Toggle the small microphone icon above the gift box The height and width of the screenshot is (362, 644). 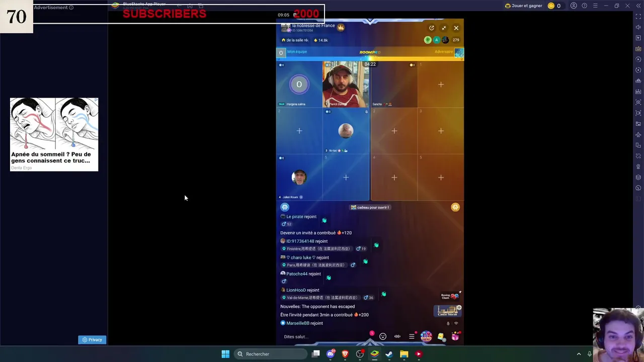(448, 324)
